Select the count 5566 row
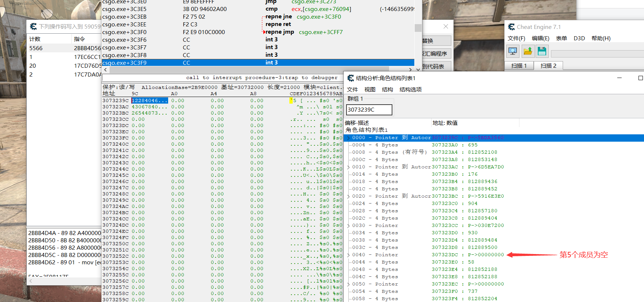Image resolution: width=644 pixels, height=302 pixels. (x=64, y=48)
